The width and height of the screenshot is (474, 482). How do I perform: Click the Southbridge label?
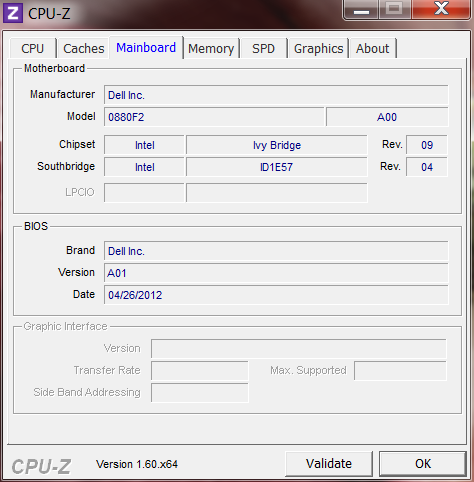coord(66,166)
